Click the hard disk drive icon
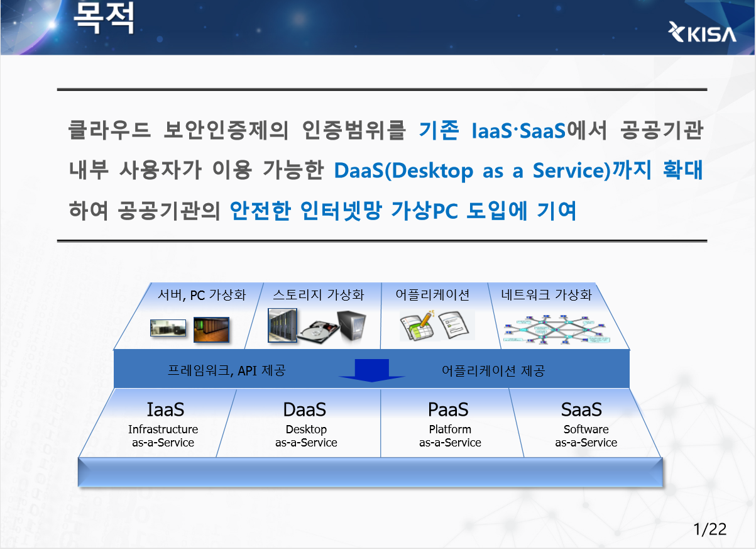Screen dimensions: 756x549 pyautogui.click(x=318, y=331)
